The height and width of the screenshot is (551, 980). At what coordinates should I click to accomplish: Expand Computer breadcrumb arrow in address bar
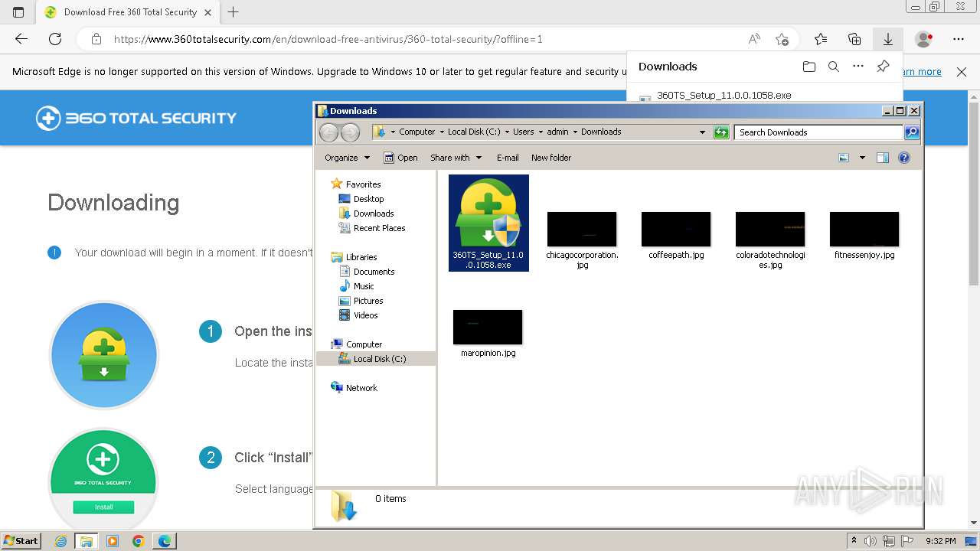point(442,132)
